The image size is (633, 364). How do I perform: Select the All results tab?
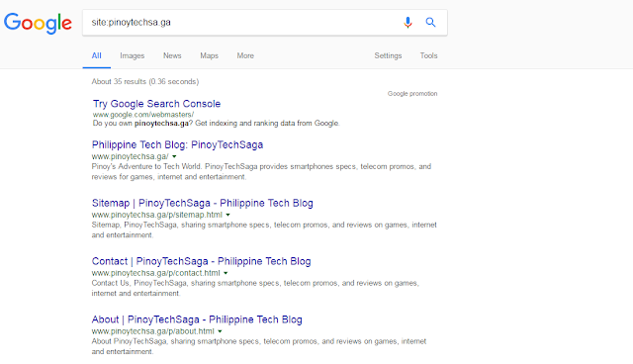point(97,55)
